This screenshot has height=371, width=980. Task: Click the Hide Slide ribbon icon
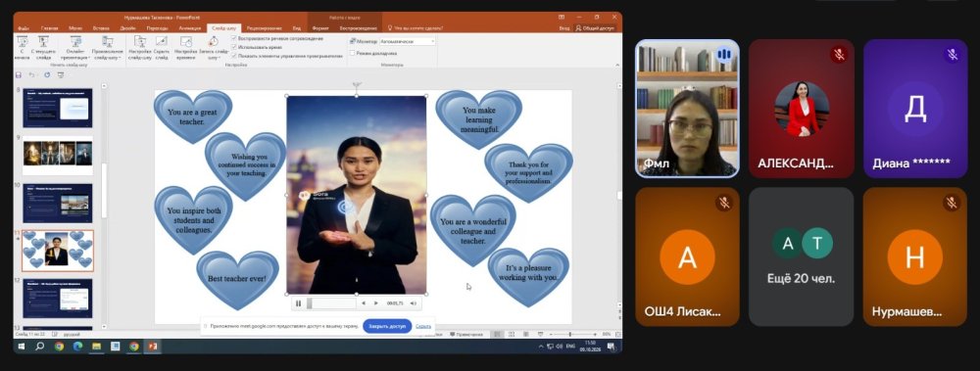point(161,42)
